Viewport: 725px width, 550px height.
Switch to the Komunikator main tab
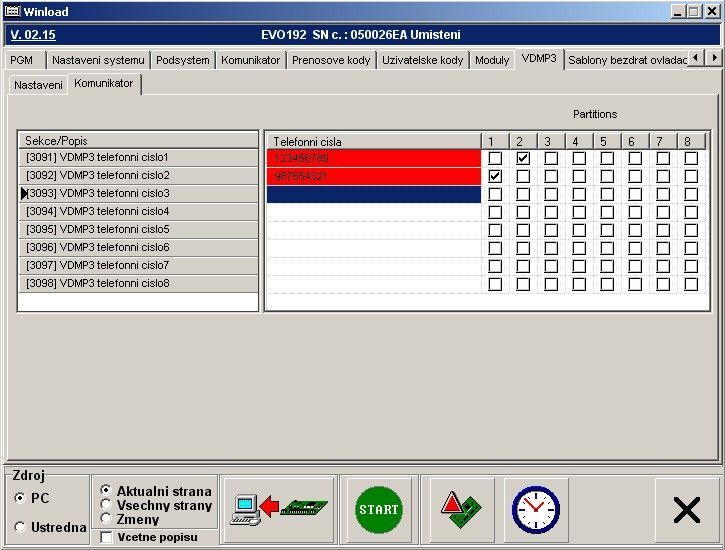(250, 60)
